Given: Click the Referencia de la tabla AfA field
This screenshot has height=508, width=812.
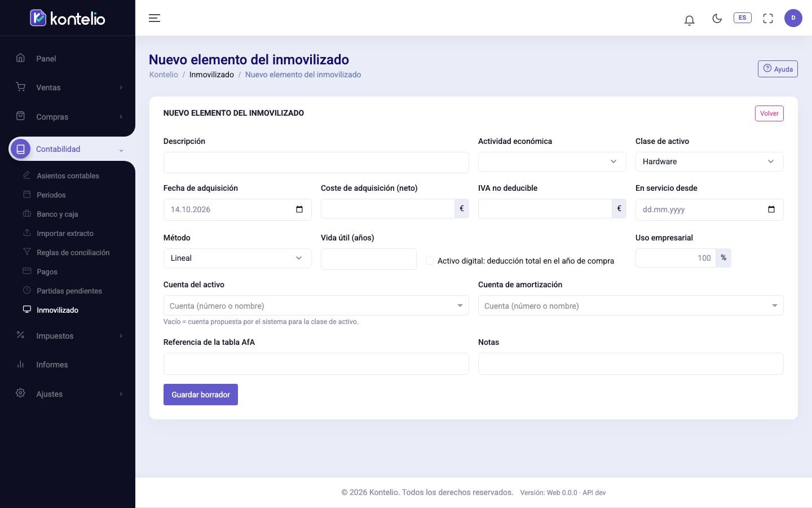Looking at the screenshot, I should click(316, 364).
